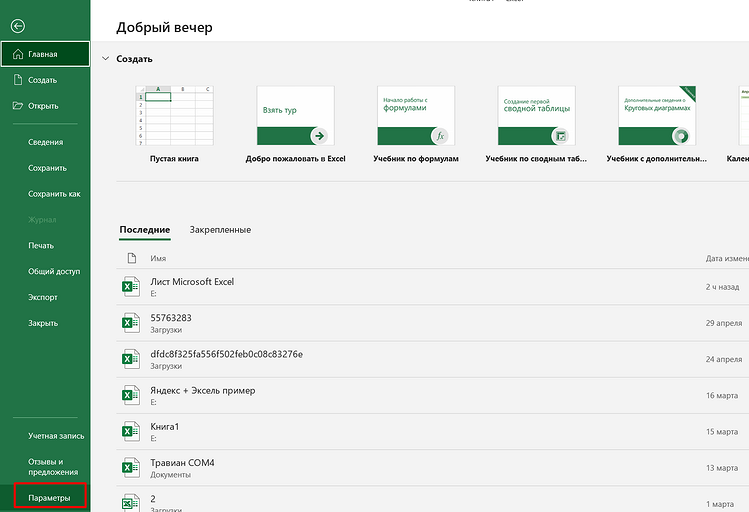Choose Сохранить как in sidebar

click(54, 194)
